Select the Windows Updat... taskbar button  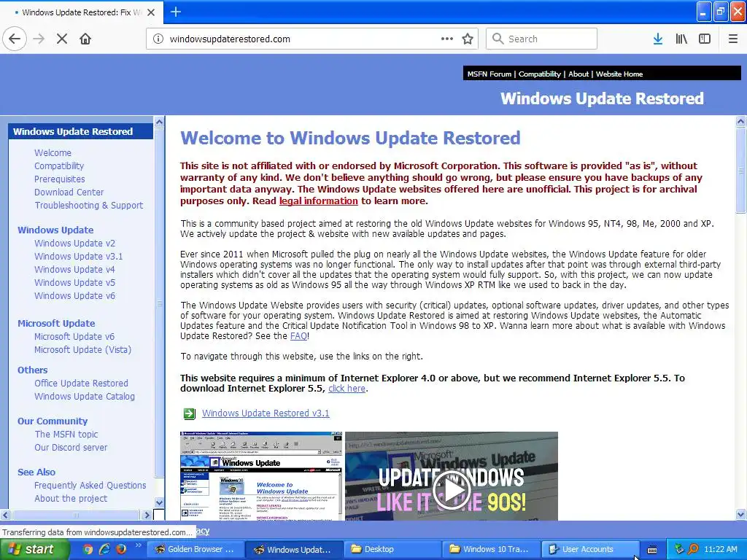click(x=294, y=550)
